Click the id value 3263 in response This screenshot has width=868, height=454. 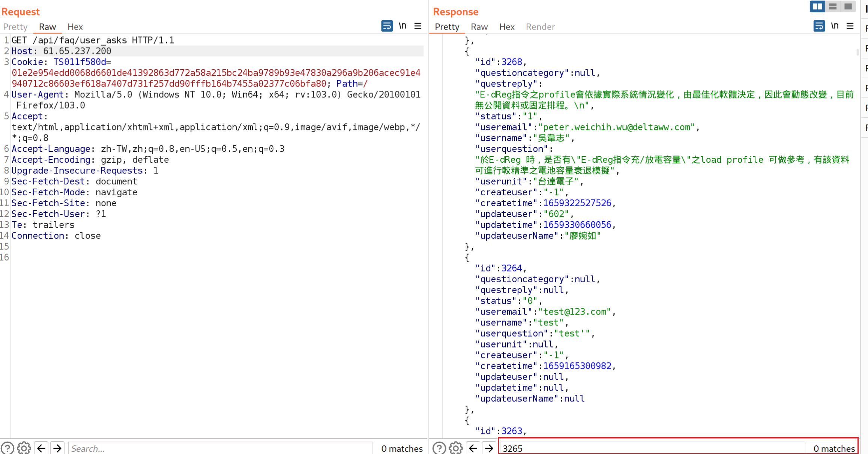coord(512,431)
